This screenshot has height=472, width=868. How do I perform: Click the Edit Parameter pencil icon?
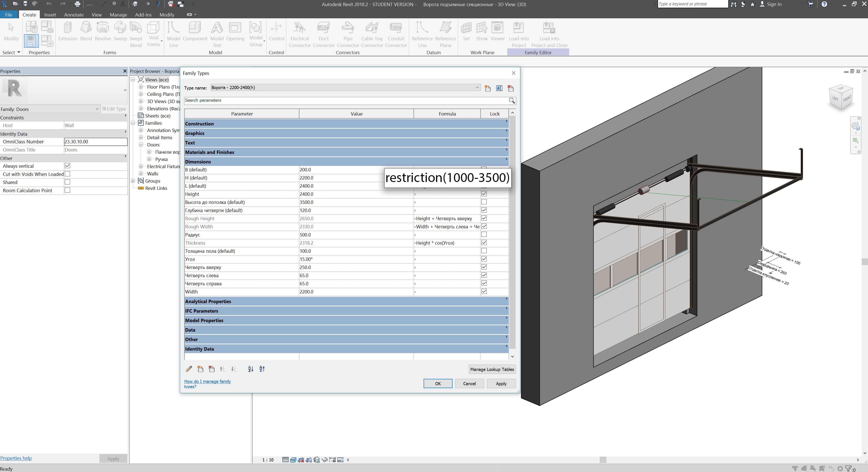pos(189,369)
